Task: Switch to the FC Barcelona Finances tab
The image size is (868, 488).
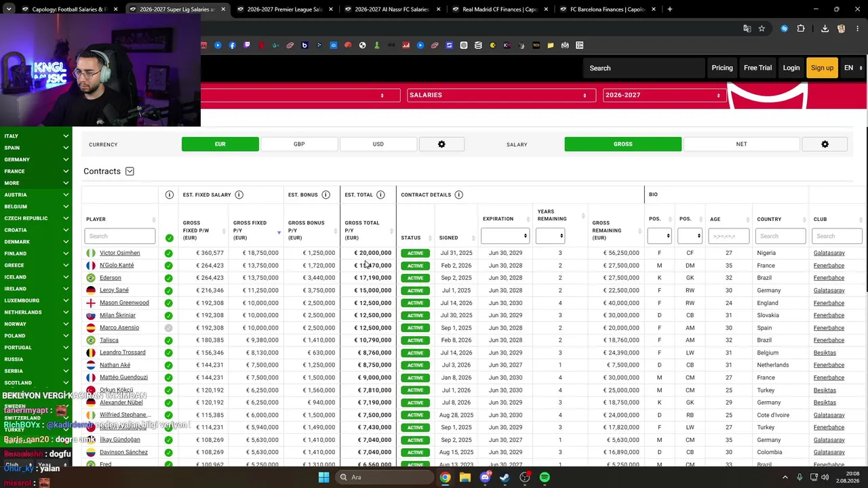Action: [x=607, y=9]
